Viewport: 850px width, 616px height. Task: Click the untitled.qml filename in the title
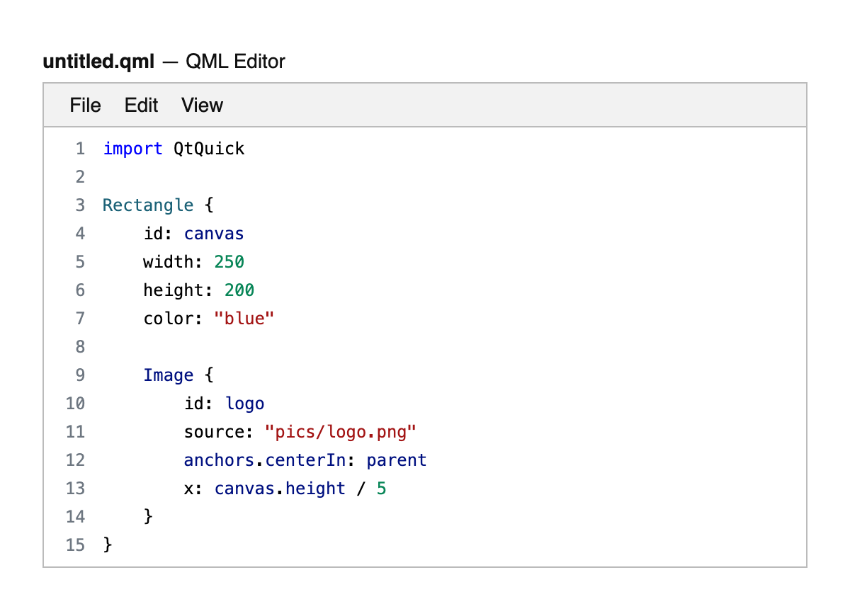98,62
